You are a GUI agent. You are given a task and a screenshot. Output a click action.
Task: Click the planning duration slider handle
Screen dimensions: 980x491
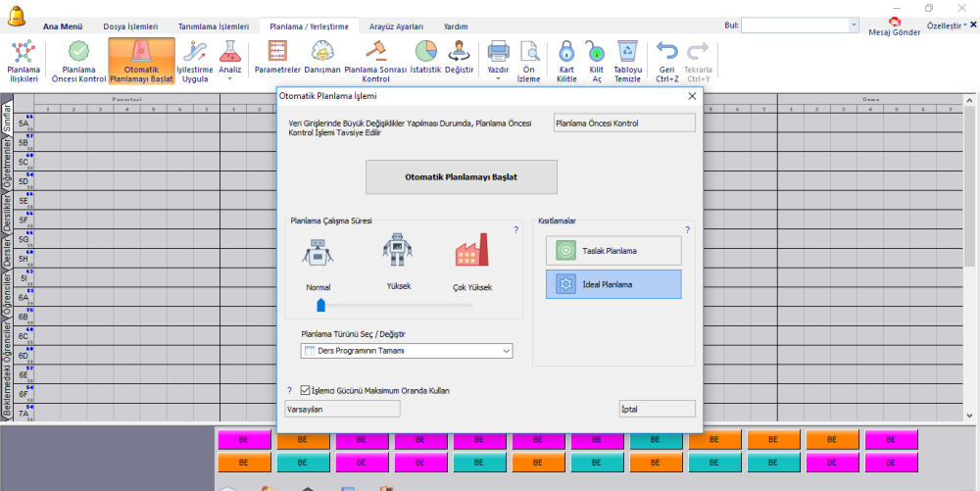(321, 305)
